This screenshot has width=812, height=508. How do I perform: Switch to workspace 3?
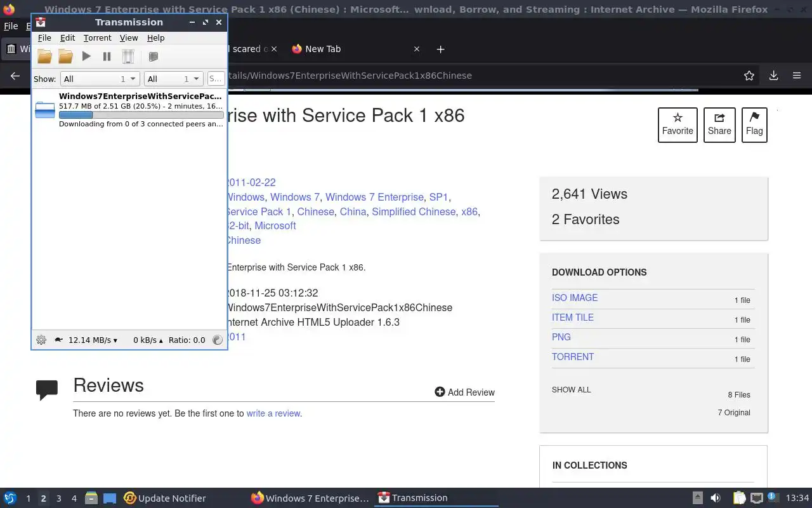point(58,498)
